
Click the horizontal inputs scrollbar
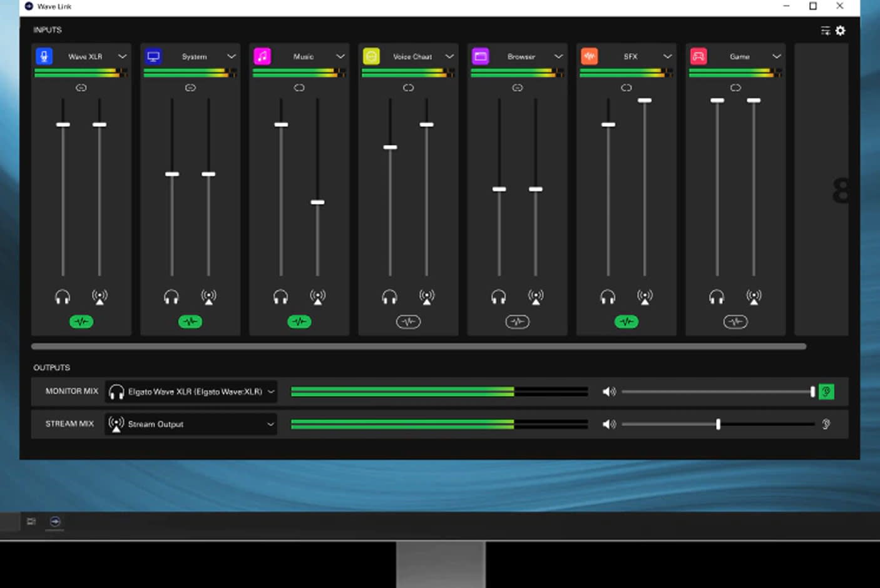pyautogui.click(x=418, y=347)
